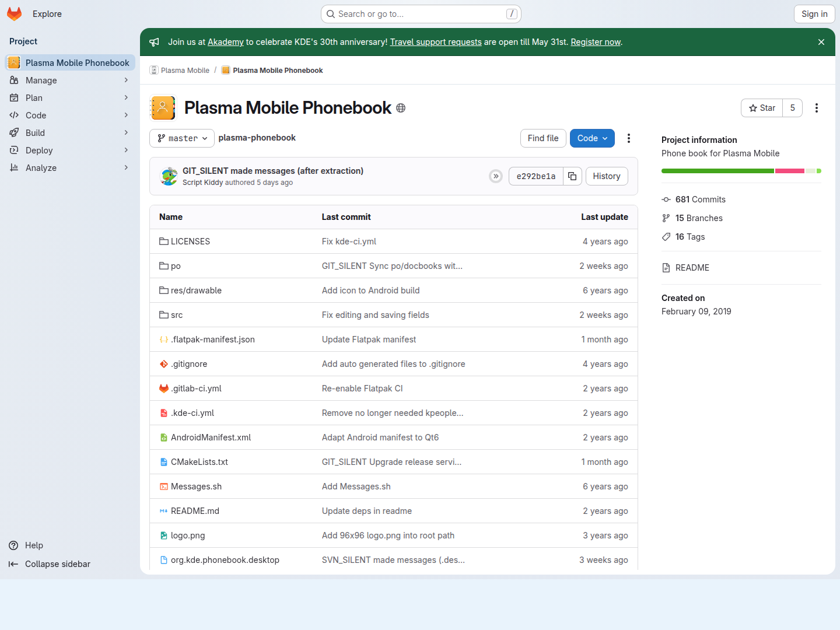840x630 pixels.
Task: Click the LICENSES folder icon
Action: point(164,242)
